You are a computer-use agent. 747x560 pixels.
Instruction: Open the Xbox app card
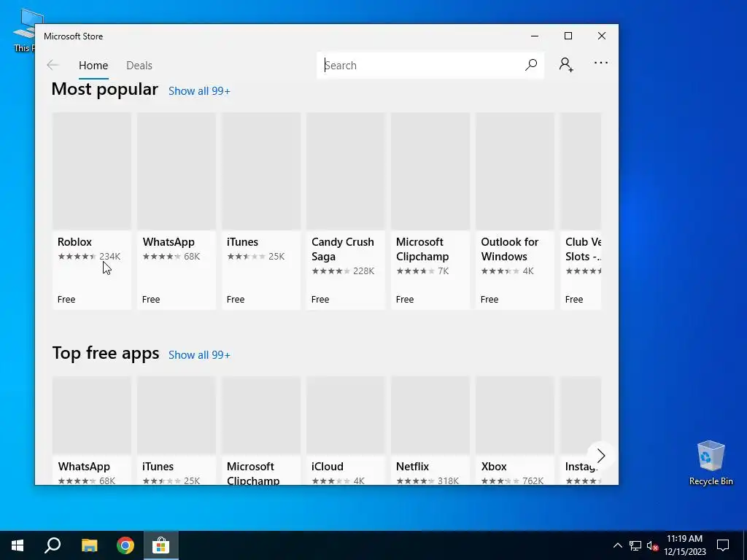[x=515, y=430]
